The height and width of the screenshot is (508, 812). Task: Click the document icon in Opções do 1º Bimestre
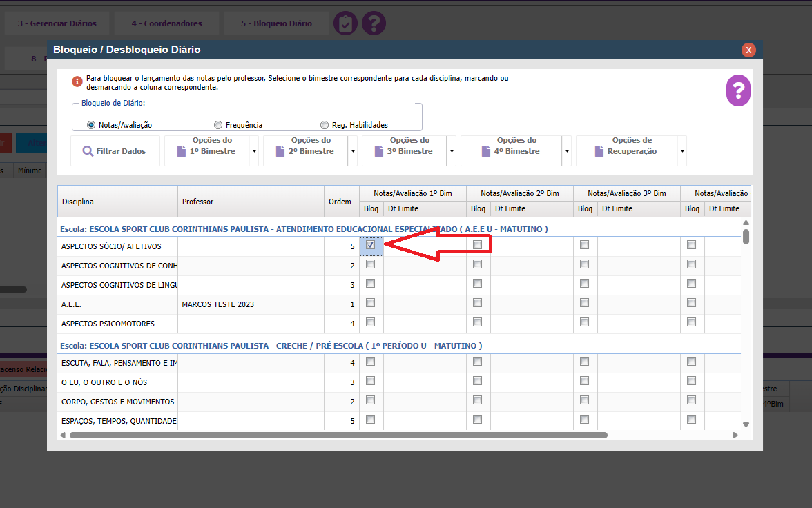click(x=182, y=151)
